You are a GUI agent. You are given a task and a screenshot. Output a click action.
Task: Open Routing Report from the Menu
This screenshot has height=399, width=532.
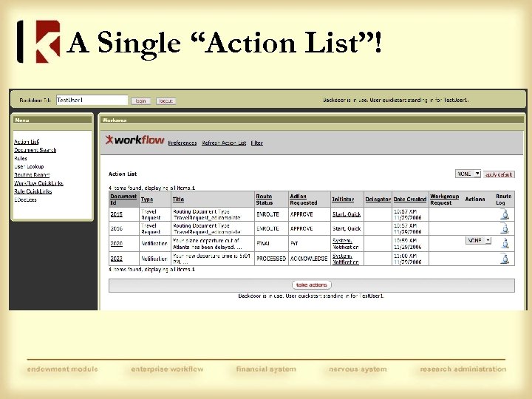click(x=32, y=174)
